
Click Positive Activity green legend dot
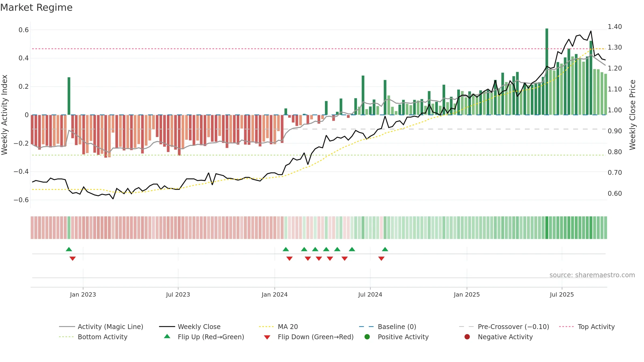(367, 337)
